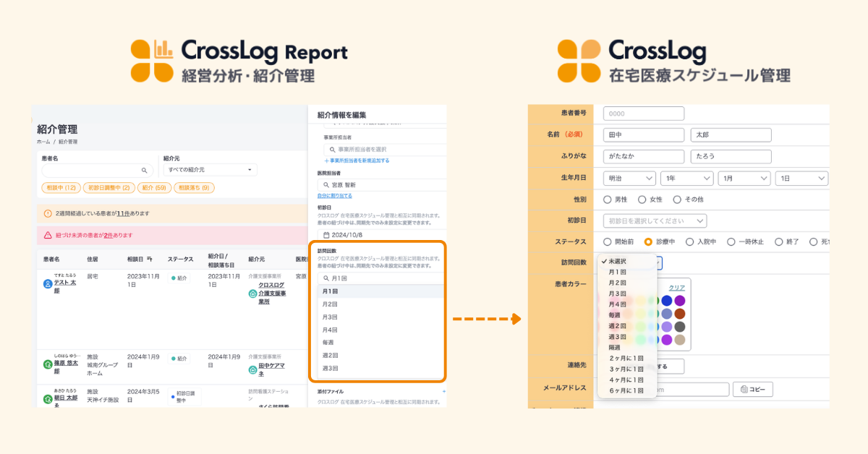
Task: Pick the dark gray color swatch
Action: [680, 327]
